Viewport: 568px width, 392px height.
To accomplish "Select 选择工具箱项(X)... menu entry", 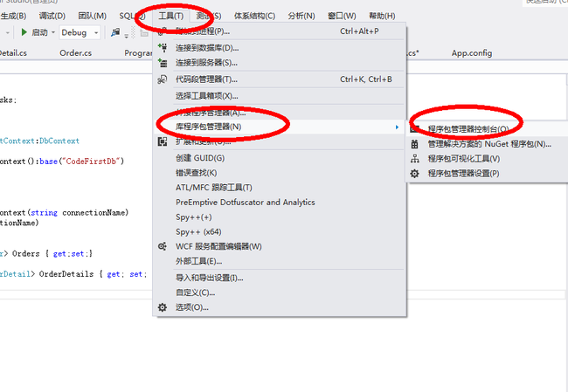I will [279, 96].
